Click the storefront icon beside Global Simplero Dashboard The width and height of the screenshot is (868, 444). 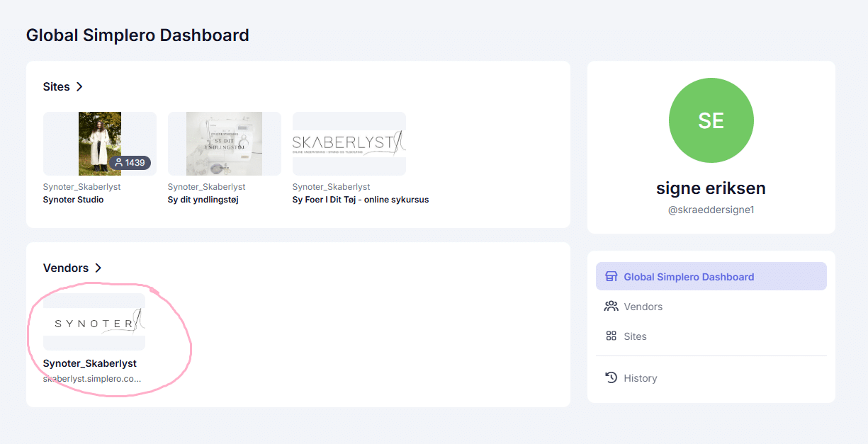(611, 277)
